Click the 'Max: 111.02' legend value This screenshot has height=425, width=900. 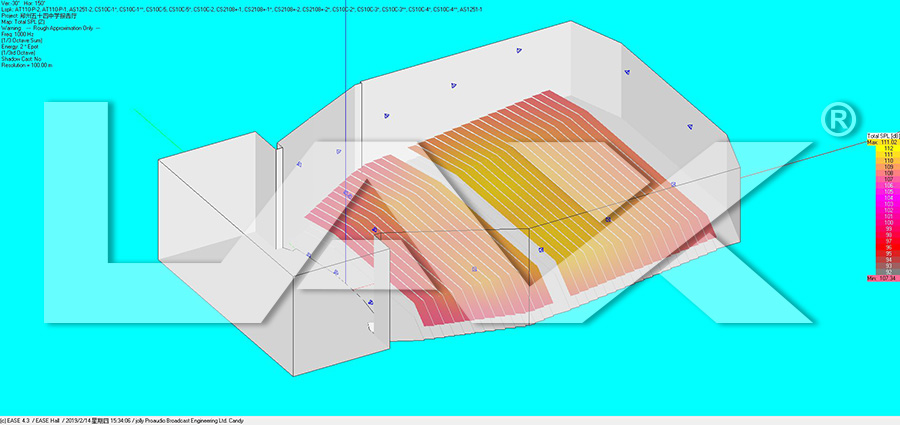tap(882, 142)
